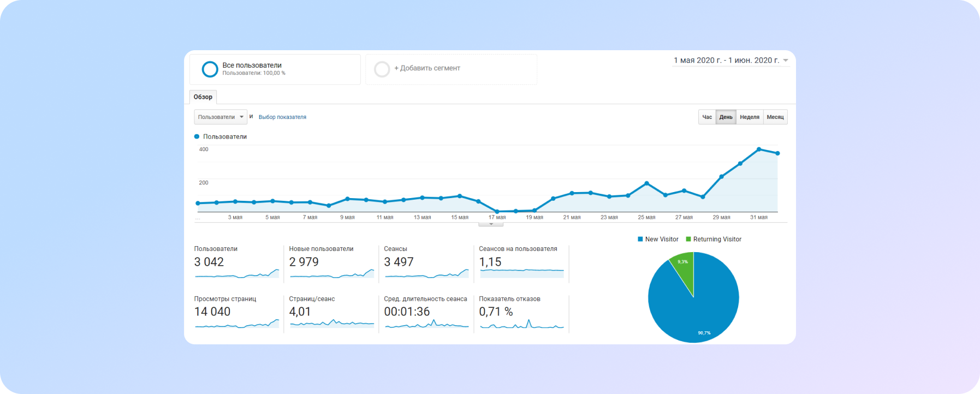Viewport: 980px width, 394px height.
Task: Click the green 'Returning Visitor' legend swatch
Action: click(688, 239)
